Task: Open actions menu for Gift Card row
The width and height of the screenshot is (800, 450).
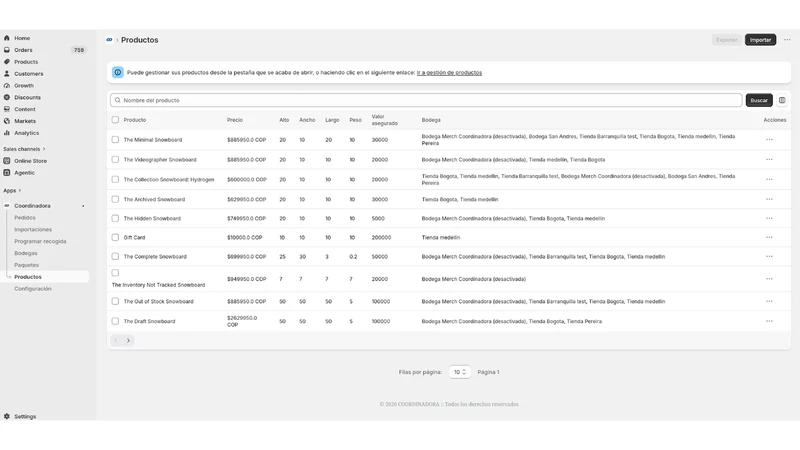Action: click(x=769, y=237)
